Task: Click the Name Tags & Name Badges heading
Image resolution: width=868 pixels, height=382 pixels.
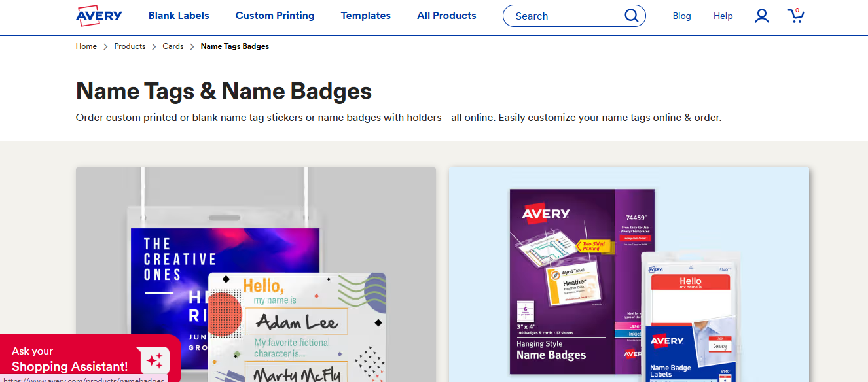Action: (224, 91)
